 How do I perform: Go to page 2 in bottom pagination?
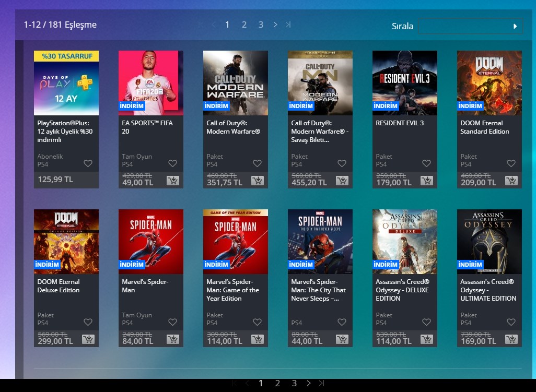point(277,383)
